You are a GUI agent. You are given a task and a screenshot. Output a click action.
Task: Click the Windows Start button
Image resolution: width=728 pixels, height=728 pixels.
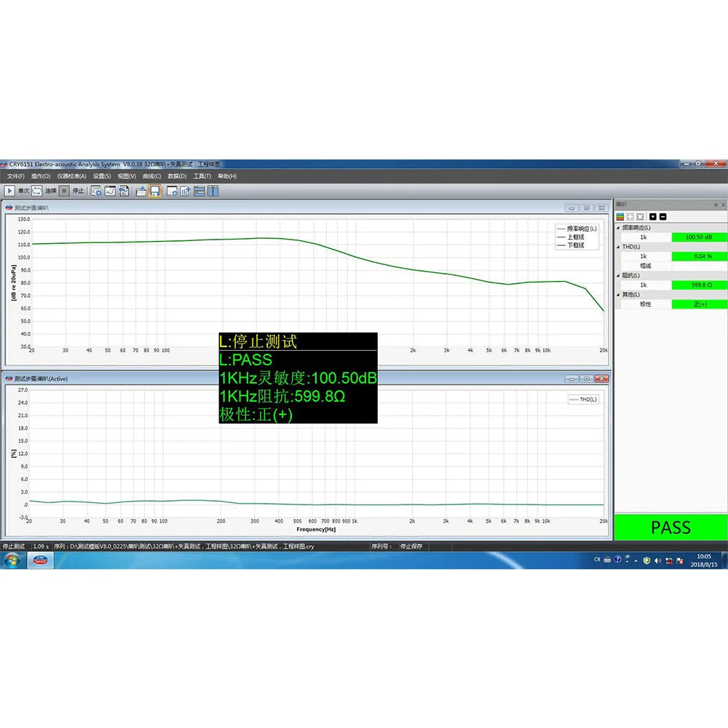point(12,560)
